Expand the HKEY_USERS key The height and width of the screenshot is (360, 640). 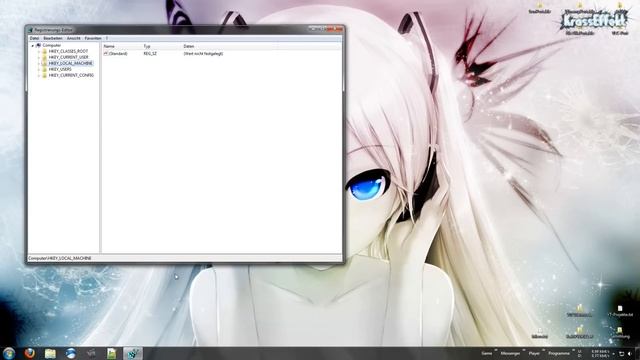pyautogui.click(x=39, y=69)
